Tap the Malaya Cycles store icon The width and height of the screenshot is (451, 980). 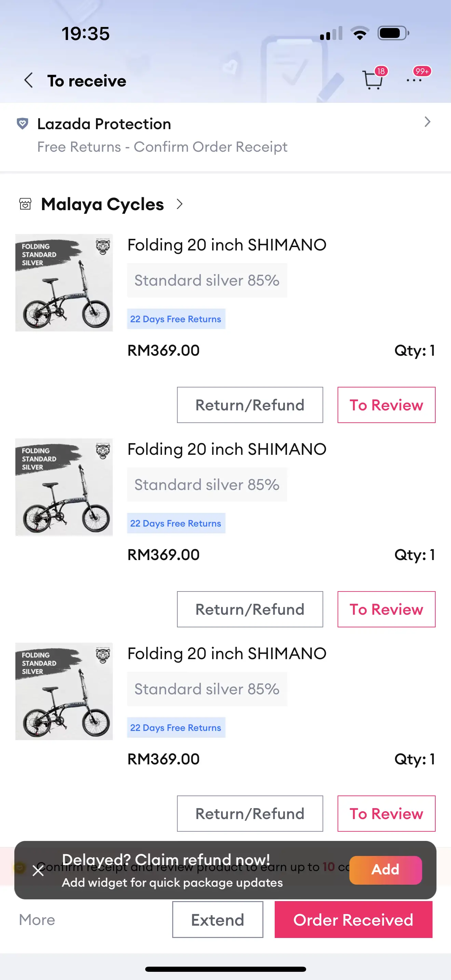25,204
